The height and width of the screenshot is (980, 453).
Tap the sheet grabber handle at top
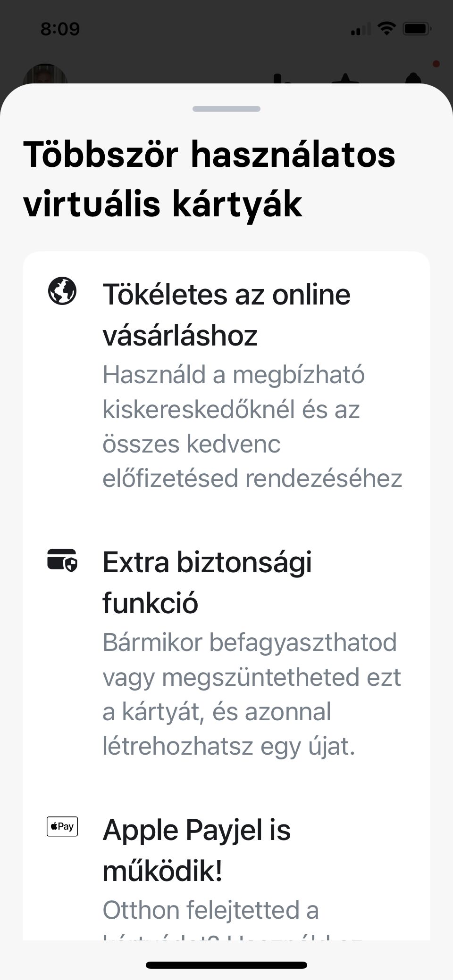[226, 109]
